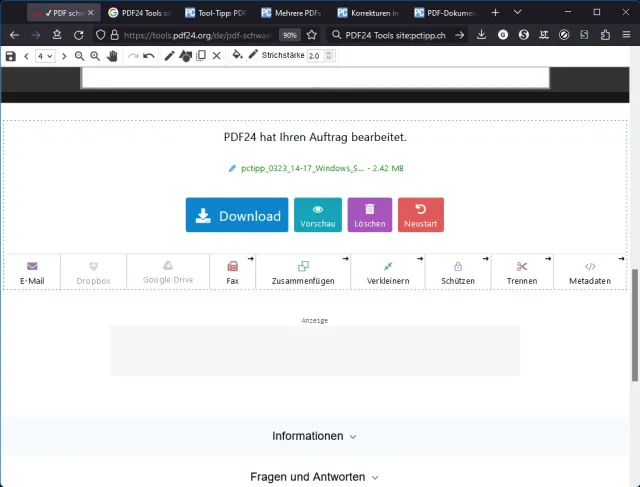Zoom in with the plus magnifier

95,56
